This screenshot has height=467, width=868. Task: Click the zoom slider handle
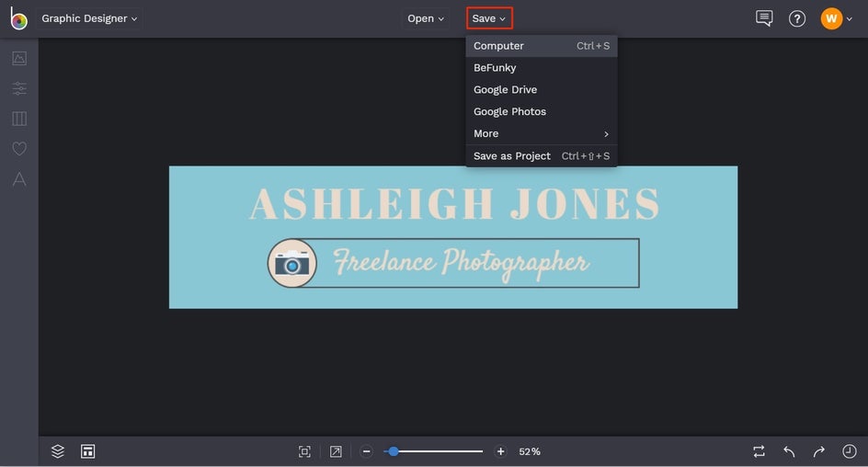click(393, 451)
